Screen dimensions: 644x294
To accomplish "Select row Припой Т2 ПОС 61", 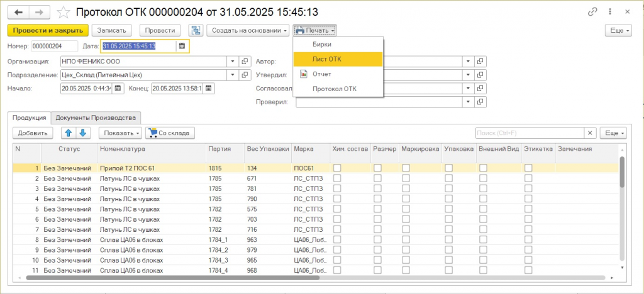I will pyautogui.click(x=316, y=168).
